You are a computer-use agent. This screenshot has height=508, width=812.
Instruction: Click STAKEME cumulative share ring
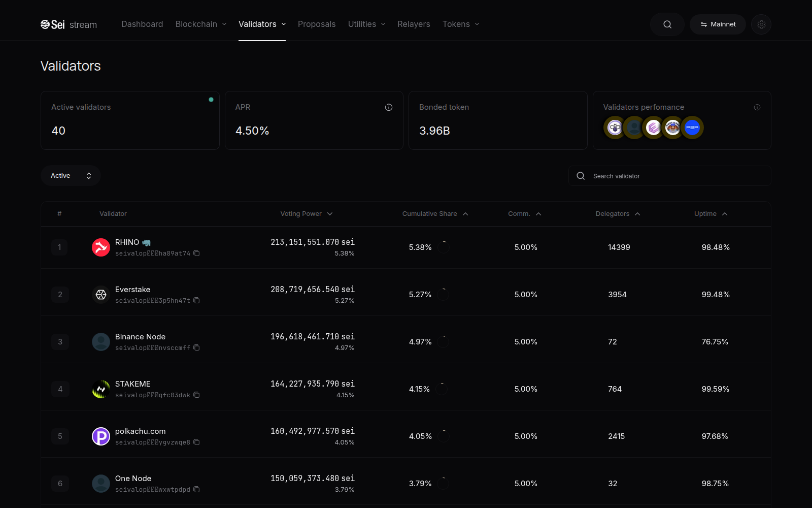[442, 389]
